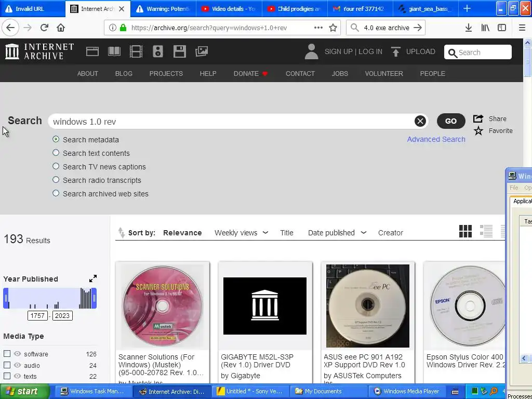Click SIGN UP | LOG IN link
Image resolution: width=532 pixels, height=399 pixels.
(x=353, y=51)
